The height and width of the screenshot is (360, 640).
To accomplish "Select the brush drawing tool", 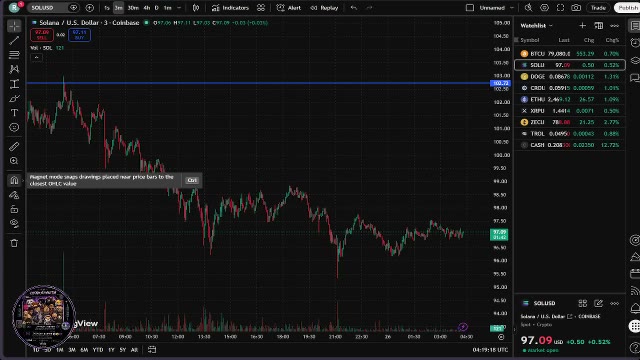I will point(14,98).
